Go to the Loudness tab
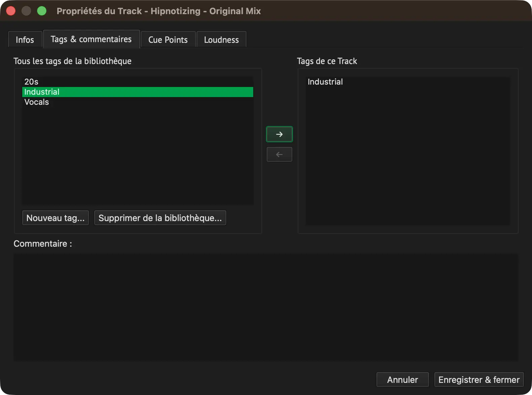Image resolution: width=532 pixels, height=395 pixels. tap(221, 39)
